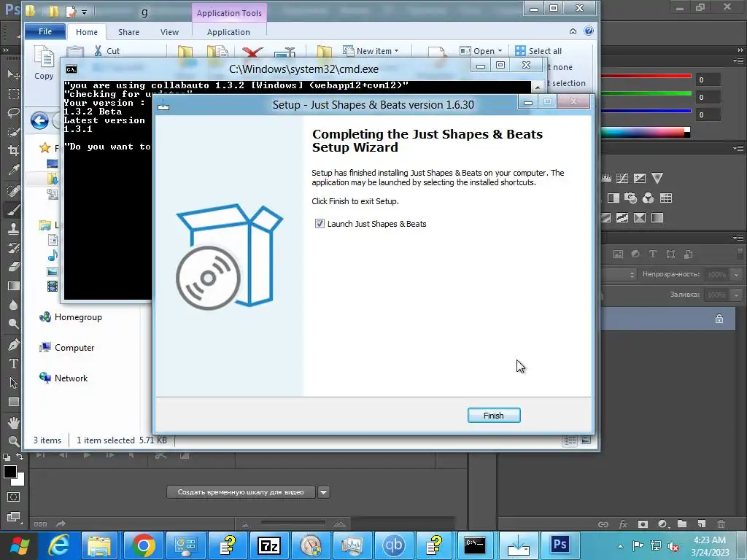Select the Clone Stamp tool
747x560 pixels.
(x=13, y=228)
